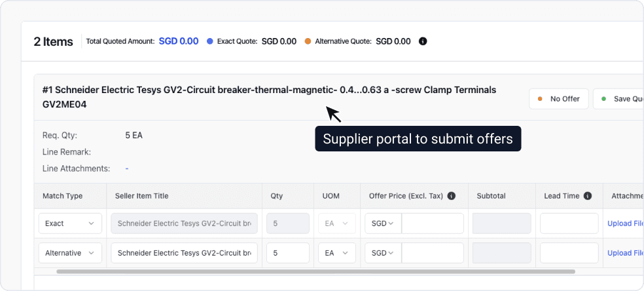644x291 pixels.
Task: Click Upload File link in the Alternative row
Action: [x=625, y=253]
